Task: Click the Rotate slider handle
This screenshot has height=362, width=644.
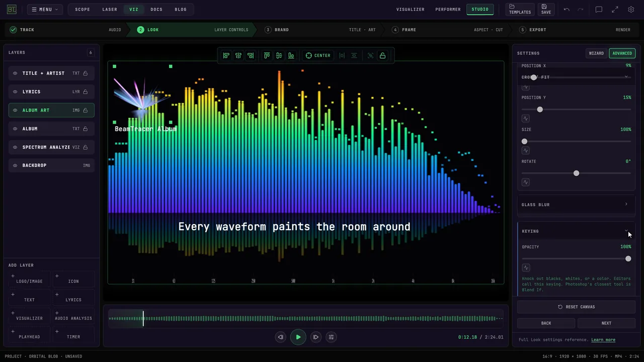Action: coord(576,173)
